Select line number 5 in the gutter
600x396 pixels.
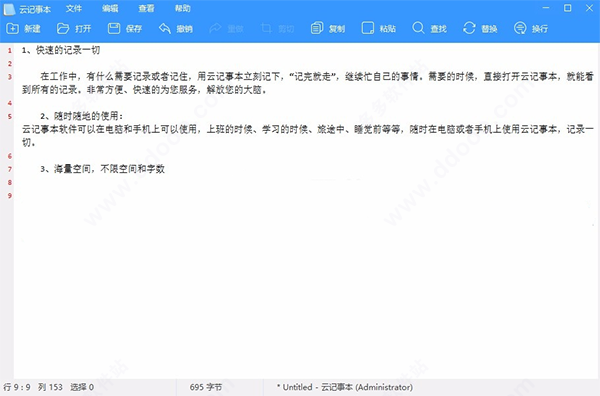click(x=10, y=116)
